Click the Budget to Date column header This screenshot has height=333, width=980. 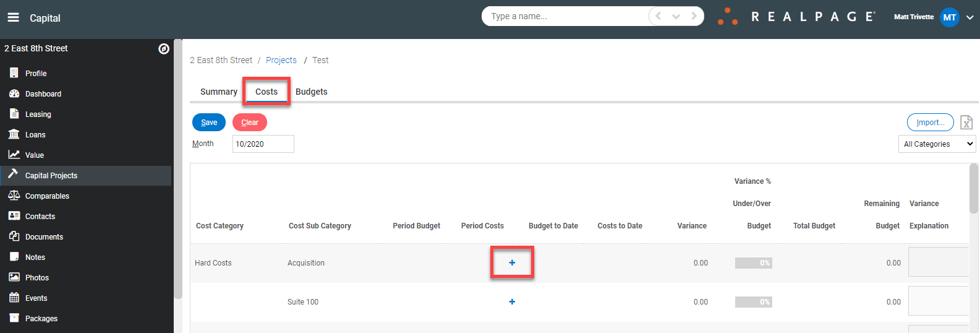pyautogui.click(x=553, y=226)
